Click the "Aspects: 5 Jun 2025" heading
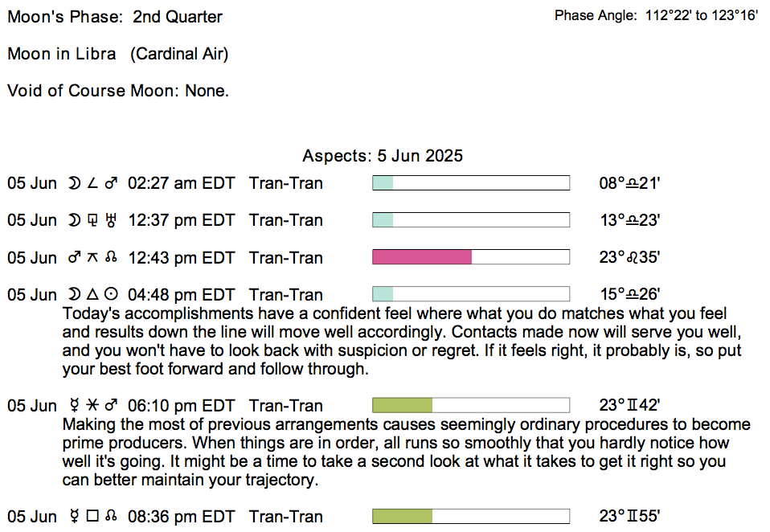Viewport: 770px width, 532px height. tap(383, 156)
